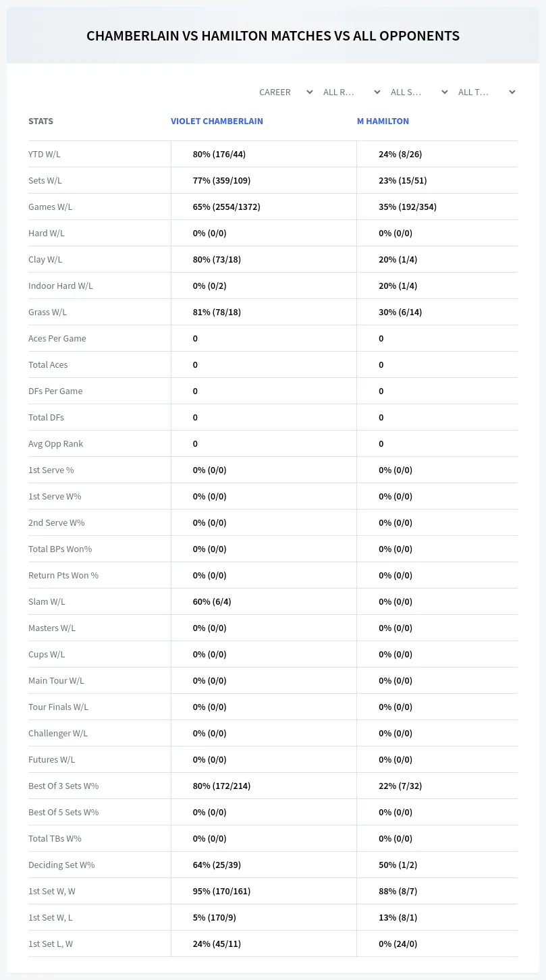Click the chevron arrow beside ALL S...
Image resolution: width=546 pixels, height=980 pixels.
(444, 92)
